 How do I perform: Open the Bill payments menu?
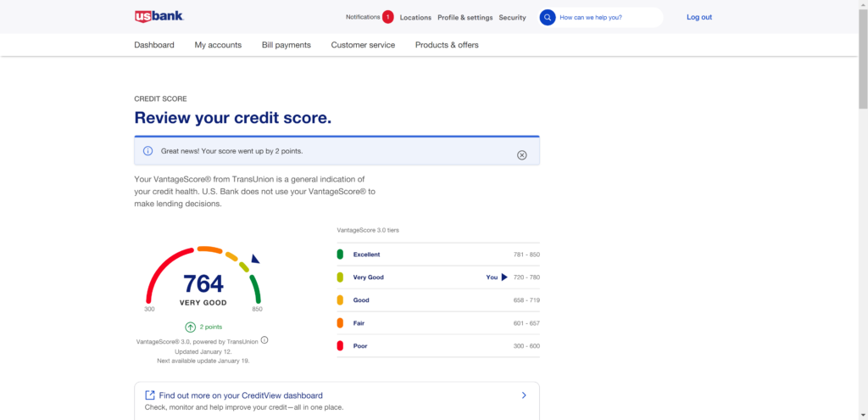tap(287, 45)
